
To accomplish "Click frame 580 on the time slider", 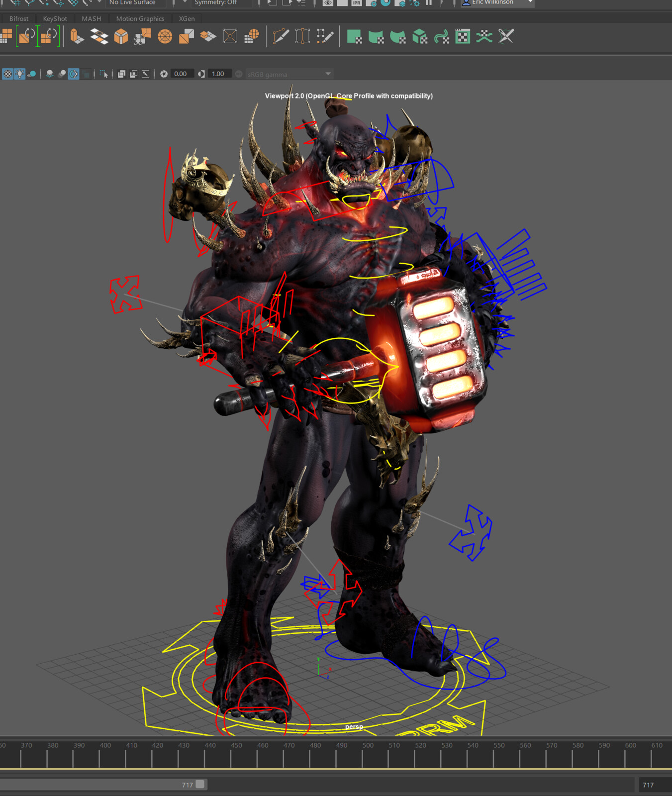I will pos(578,745).
